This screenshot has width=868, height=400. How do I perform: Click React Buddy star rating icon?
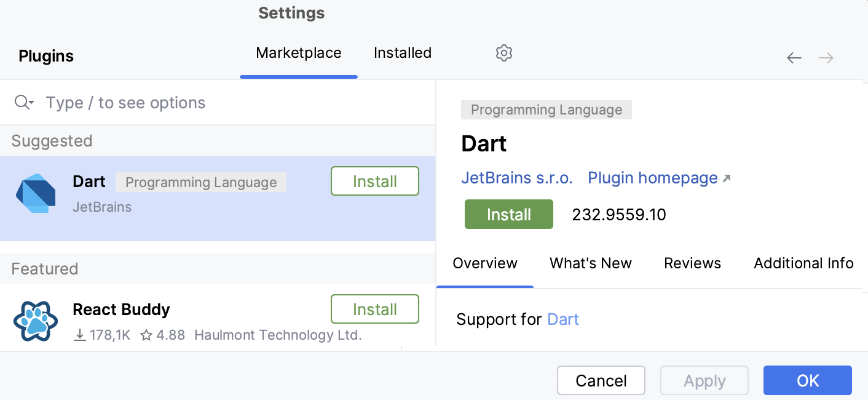pyautogui.click(x=146, y=335)
